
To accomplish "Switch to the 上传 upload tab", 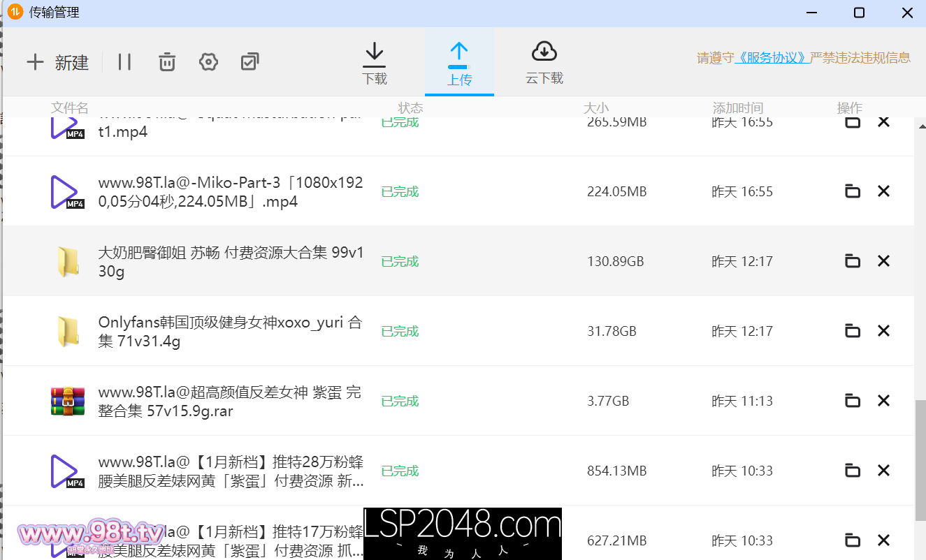I will tap(459, 64).
